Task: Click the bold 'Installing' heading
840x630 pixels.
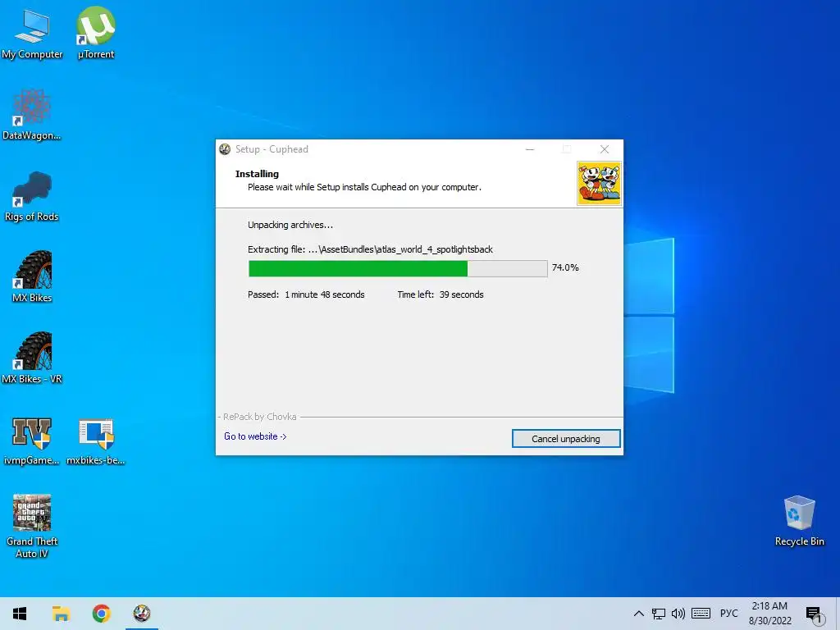Action: (257, 174)
